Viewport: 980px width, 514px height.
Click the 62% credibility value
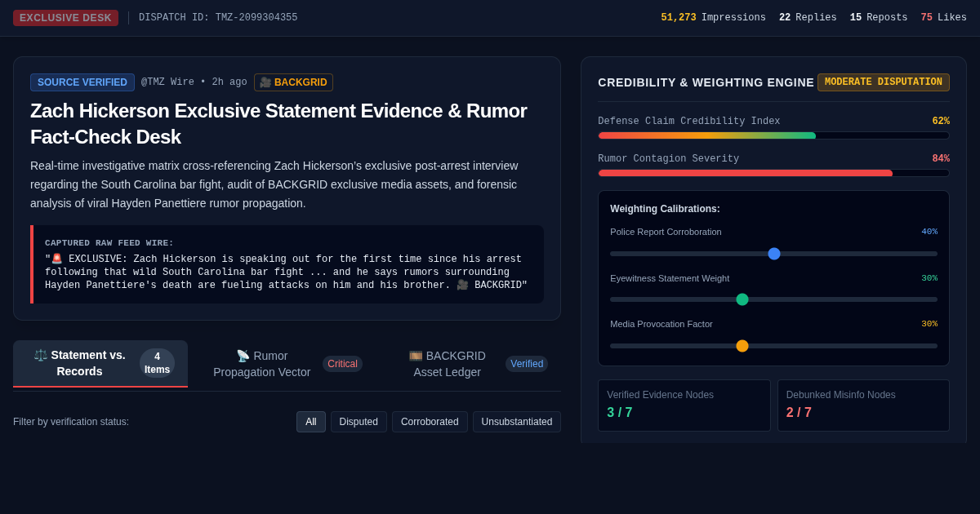pos(941,122)
